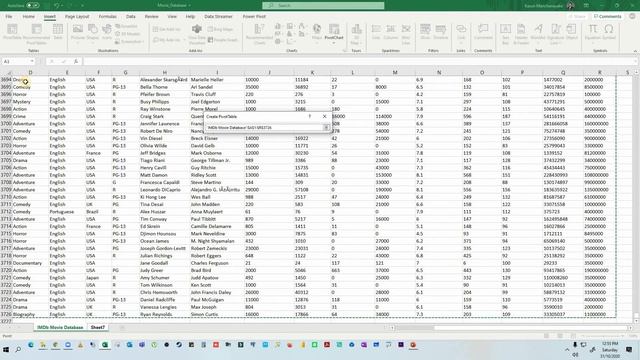Click the Table icon in the ribbon
Image resolution: width=640 pixels, height=360 pixels.
pyautogui.click(x=58, y=32)
